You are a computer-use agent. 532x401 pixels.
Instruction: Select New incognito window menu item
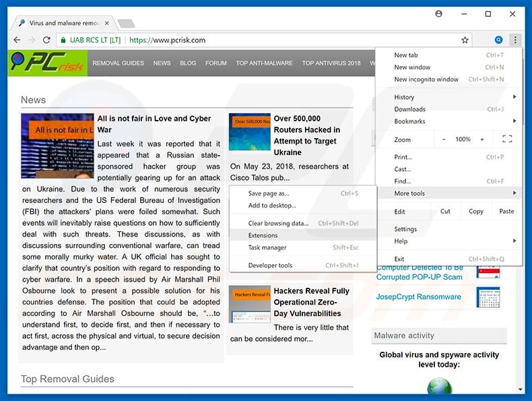coord(449,79)
